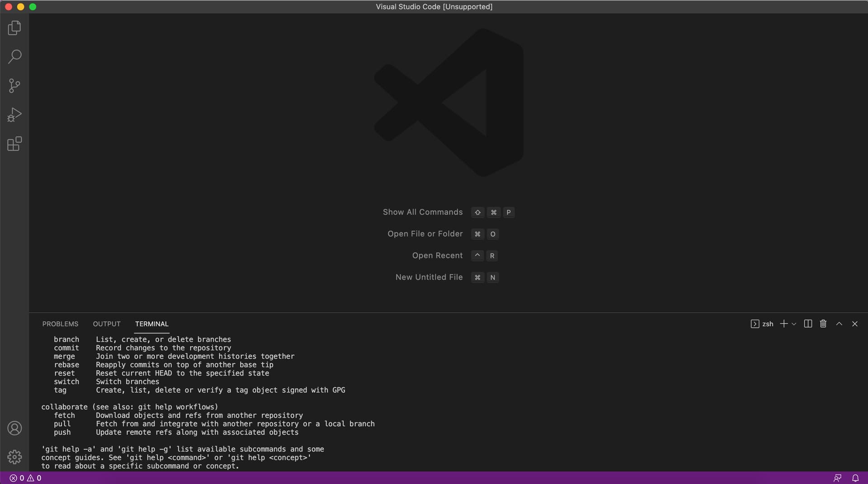Screen dimensions: 868x484
Task: Open the notifications bell
Action: (x=855, y=478)
